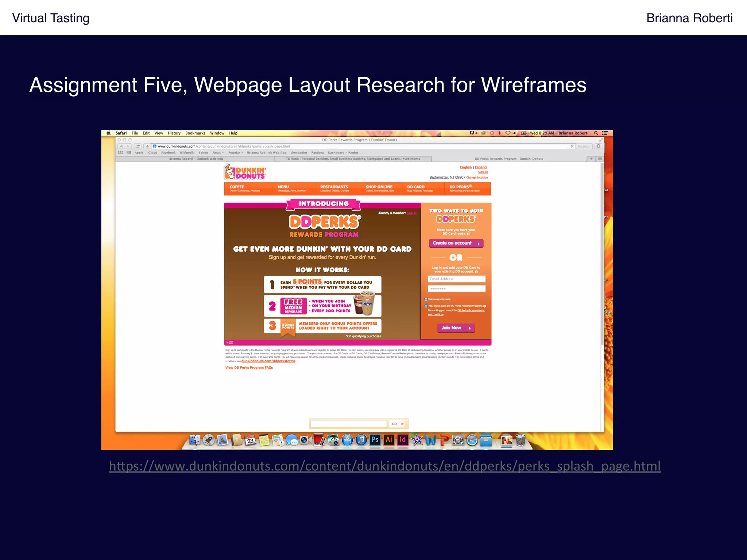
Task: Open the Share button in Safari toolbar
Action: click(138, 146)
